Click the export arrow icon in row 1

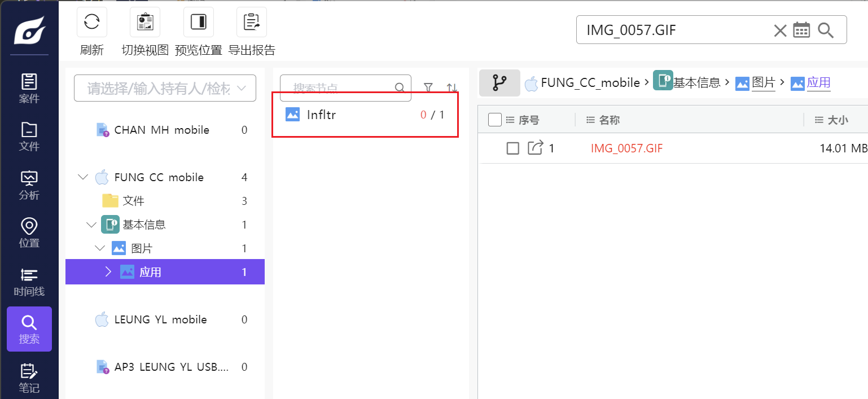tap(534, 148)
